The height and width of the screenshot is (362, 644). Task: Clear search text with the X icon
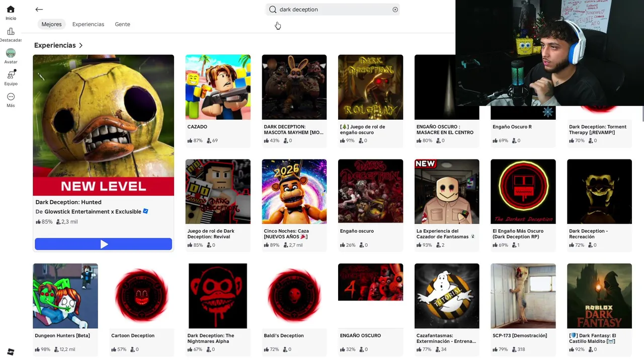pyautogui.click(x=395, y=10)
